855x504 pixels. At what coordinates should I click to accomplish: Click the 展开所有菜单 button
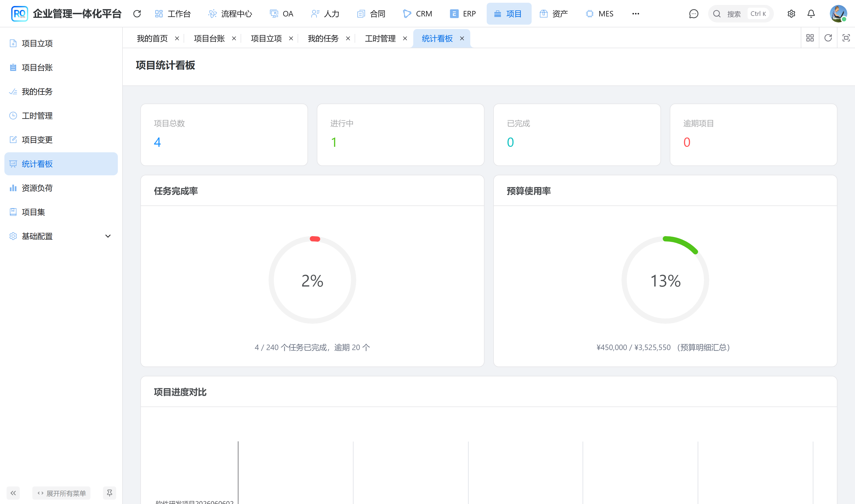tap(61, 493)
